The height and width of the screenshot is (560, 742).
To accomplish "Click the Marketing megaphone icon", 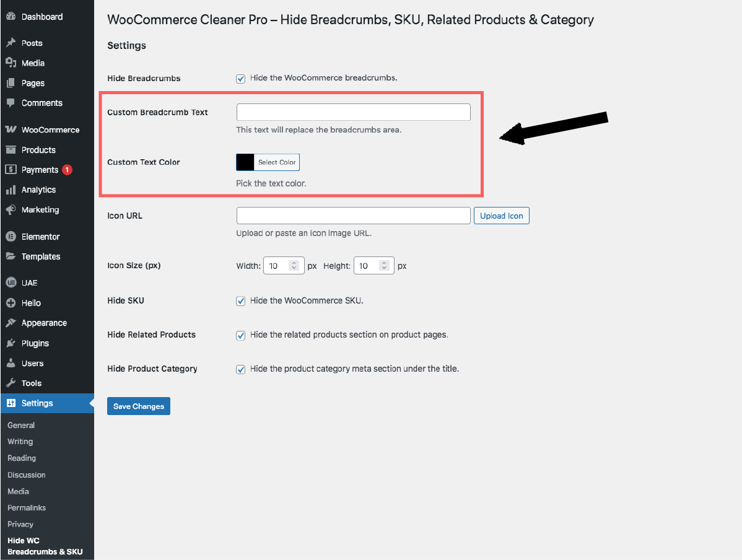I will tap(11, 209).
